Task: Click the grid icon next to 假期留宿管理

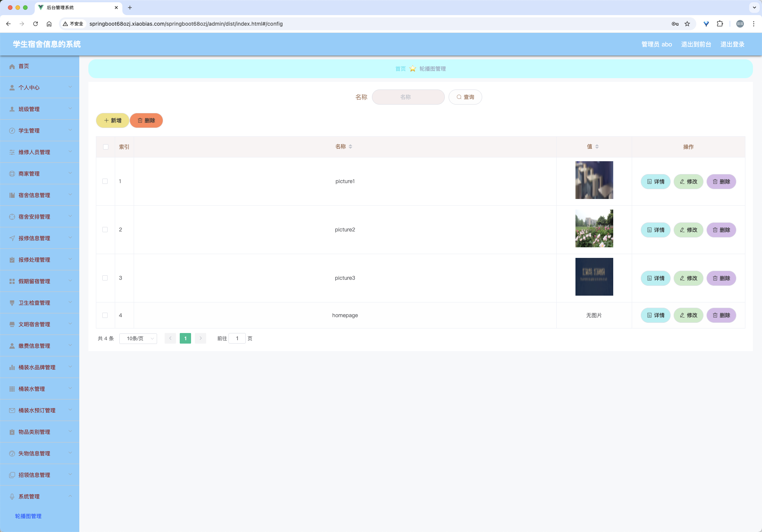Action: (12, 281)
